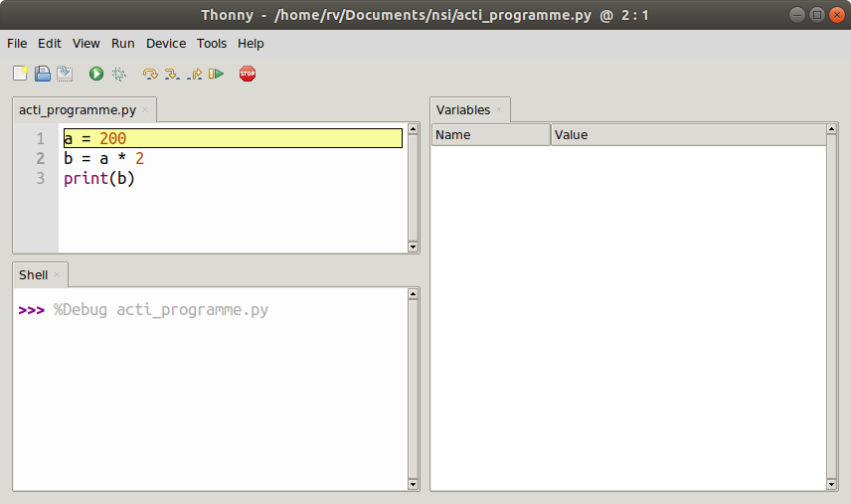Step out with the debugger toolbar icon
The image size is (851, 504).
(194, 74)
